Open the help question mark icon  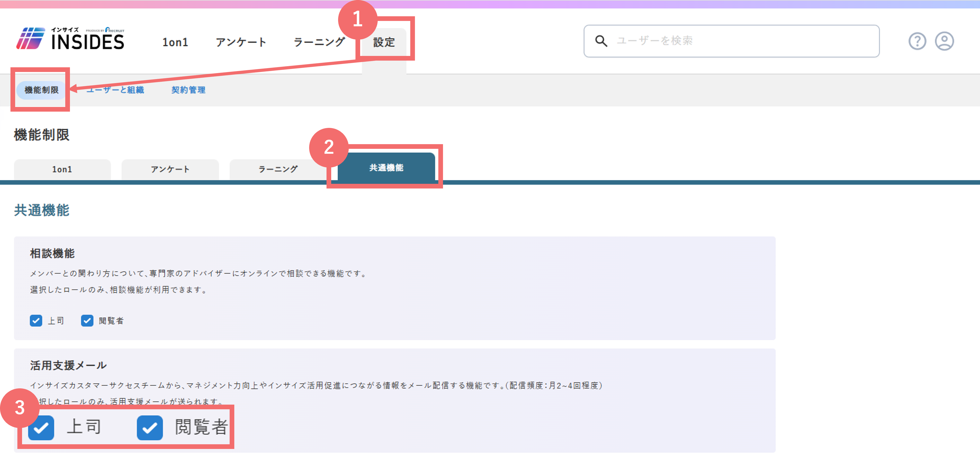[x=917, y=41]
